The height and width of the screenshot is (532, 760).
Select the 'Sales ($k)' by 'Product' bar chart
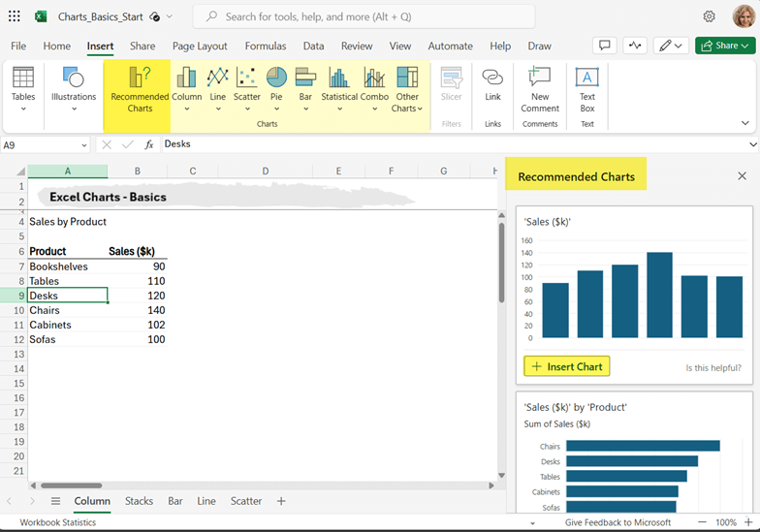click(634, 454)
